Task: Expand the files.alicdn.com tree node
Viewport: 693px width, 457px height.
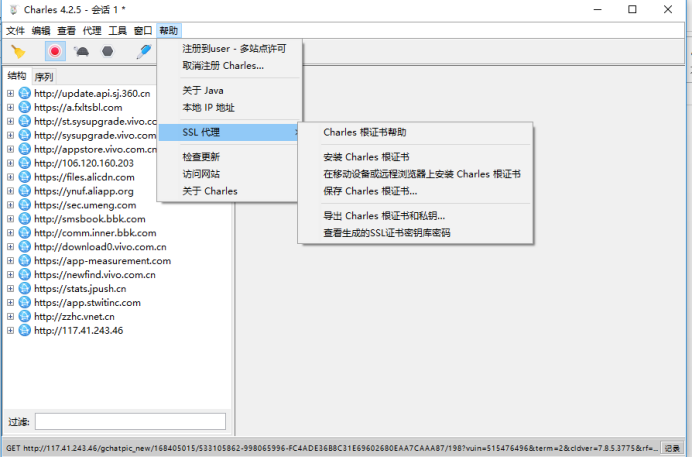Action: pos(11,177)
